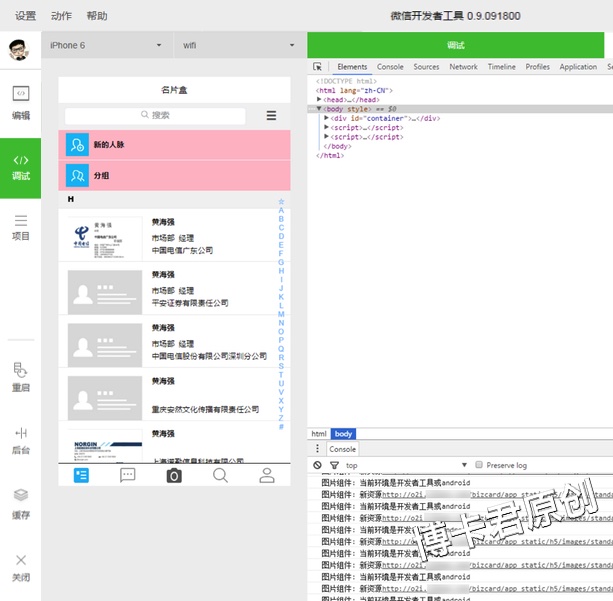Switch to the Application tab
This screenshot has height=601, width=613.
(578, 67)
